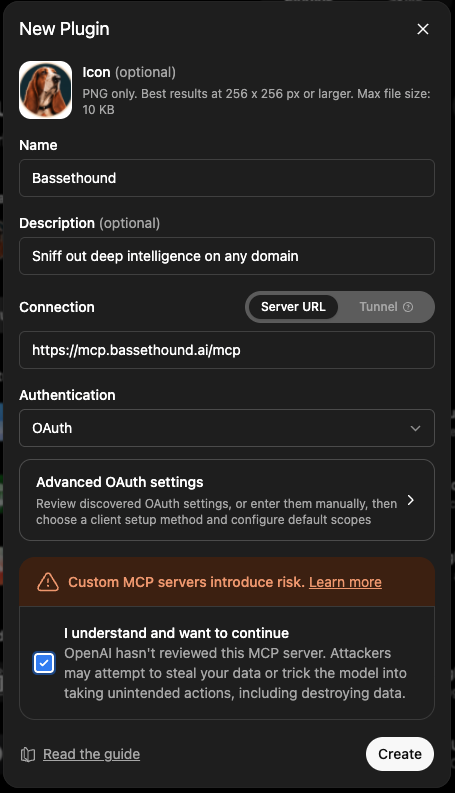Expand Advanced OAuth settings
Viewport: 455px width, 793px height.
[x=227, y=500]
